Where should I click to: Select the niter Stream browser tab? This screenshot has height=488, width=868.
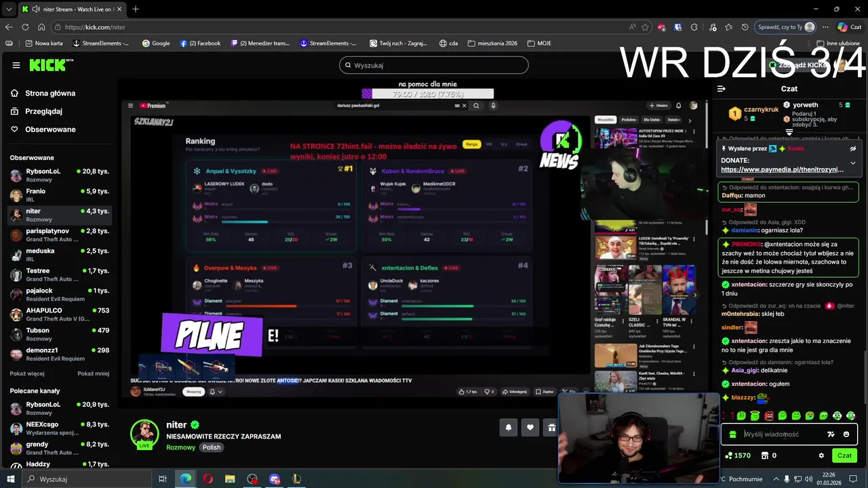pyautogui.click(x=71, y=9)
